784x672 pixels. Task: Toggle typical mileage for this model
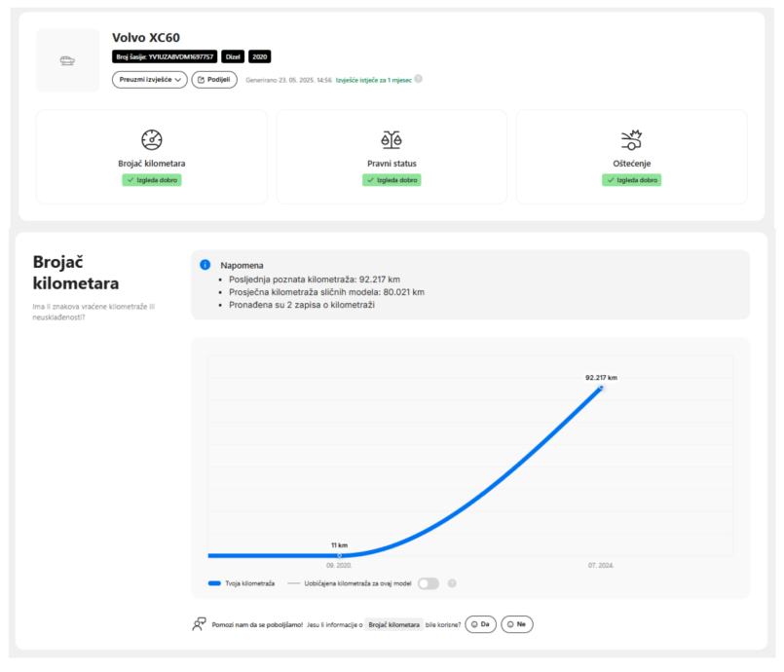[x=429, y=582]
